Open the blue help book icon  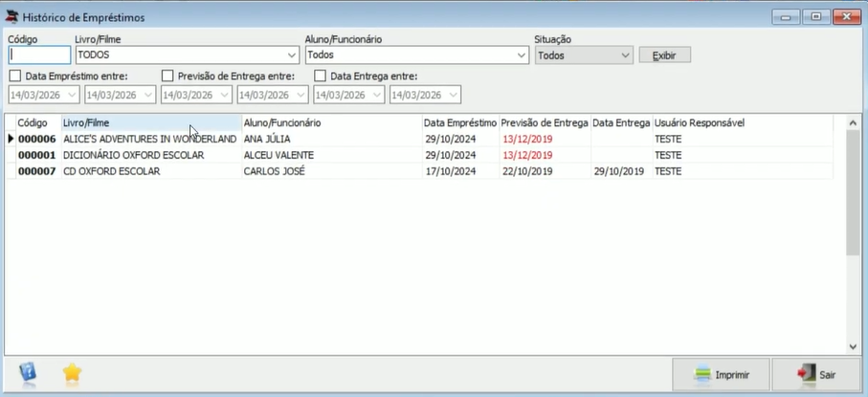(x=28, y=374)
